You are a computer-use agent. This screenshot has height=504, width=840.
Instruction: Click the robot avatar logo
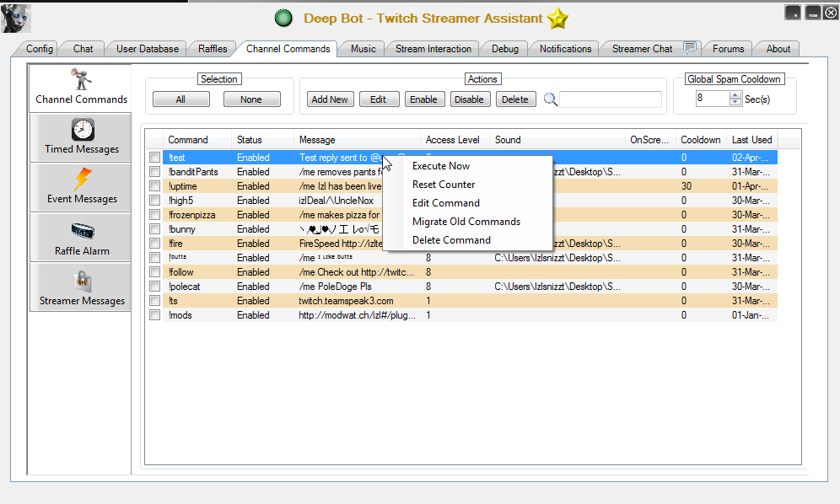coord(15,19)
